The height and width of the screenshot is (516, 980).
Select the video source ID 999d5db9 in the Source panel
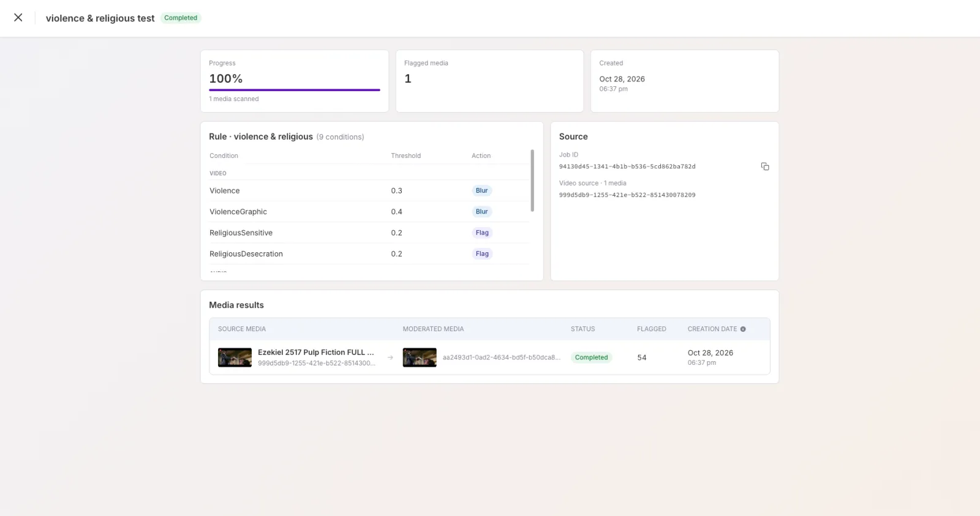[x=627, y=195]
